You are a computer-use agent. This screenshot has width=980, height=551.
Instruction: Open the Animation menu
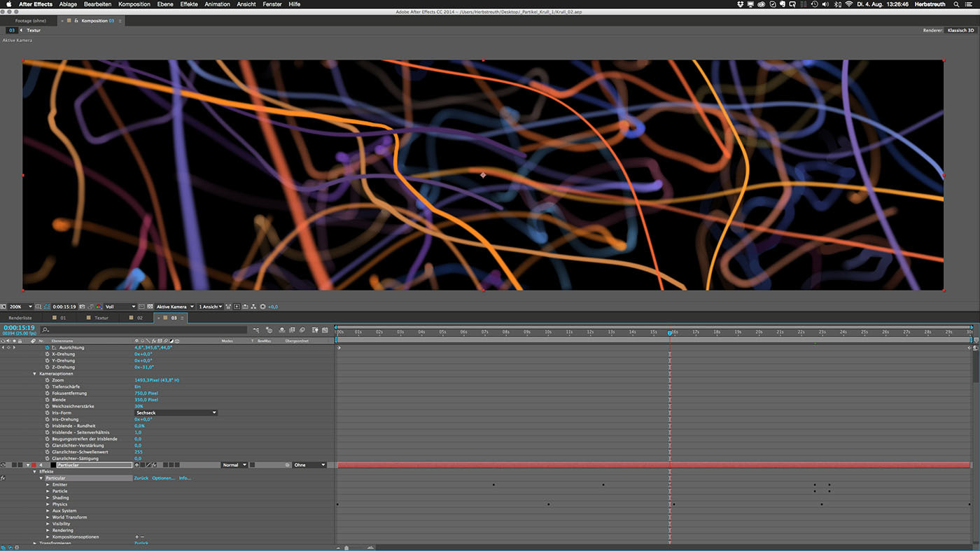217,4
